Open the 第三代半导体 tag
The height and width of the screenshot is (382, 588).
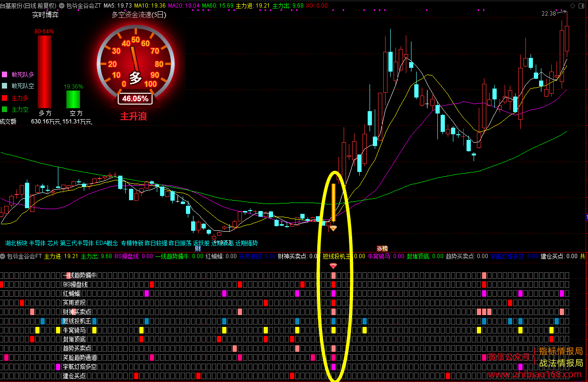click(x=77, y=243)
